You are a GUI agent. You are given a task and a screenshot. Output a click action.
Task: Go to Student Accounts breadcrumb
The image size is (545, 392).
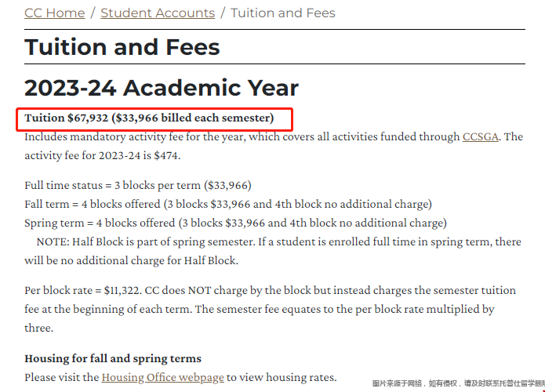pos(158,13)
